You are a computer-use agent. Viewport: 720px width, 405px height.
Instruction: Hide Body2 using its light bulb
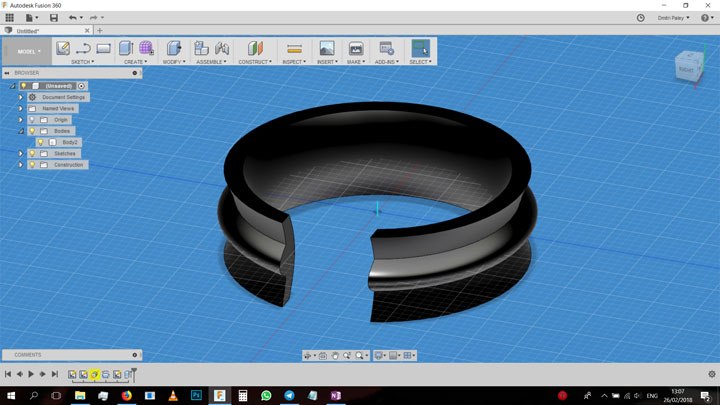[41, 142]
